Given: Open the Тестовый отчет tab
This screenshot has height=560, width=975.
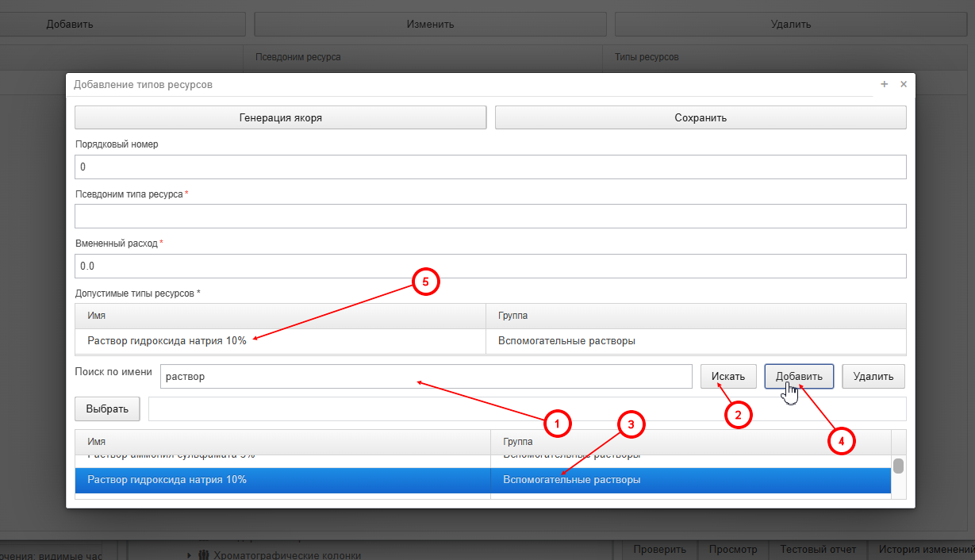Looking at the screenshot, I should pyautogui.click(x=818, y=549).
